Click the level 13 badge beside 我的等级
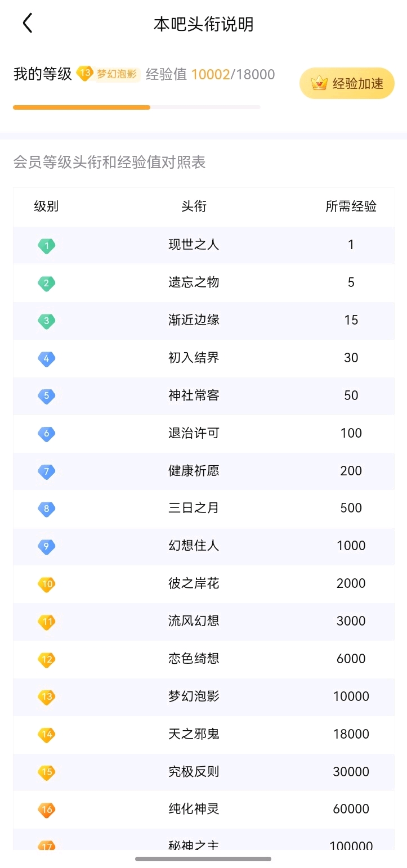This screenshot has width=407, height=868. coord(85,73)
